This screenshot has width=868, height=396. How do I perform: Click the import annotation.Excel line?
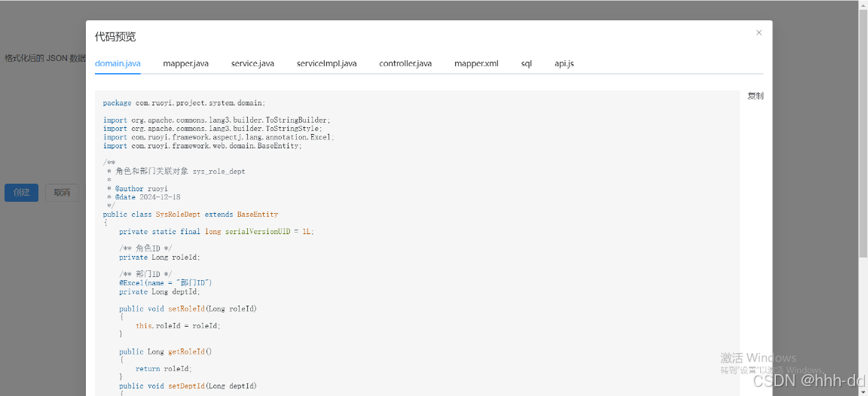point(219,137)
